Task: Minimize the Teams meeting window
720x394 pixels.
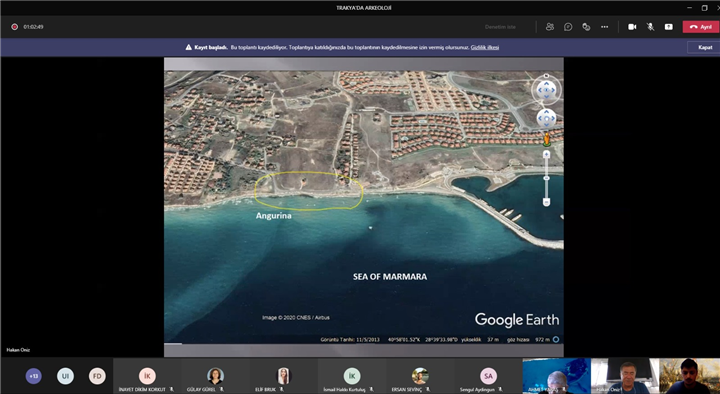Action: click(x=690, y=8)
